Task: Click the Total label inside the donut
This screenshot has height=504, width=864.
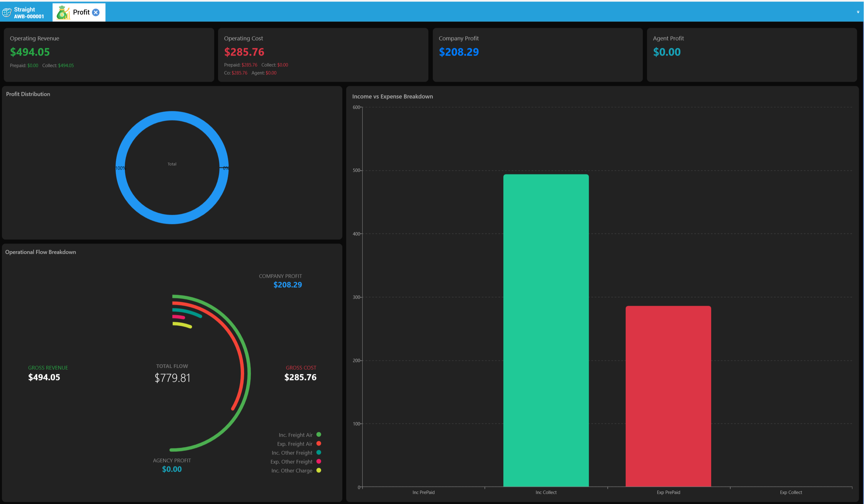Action: [172, 164]
